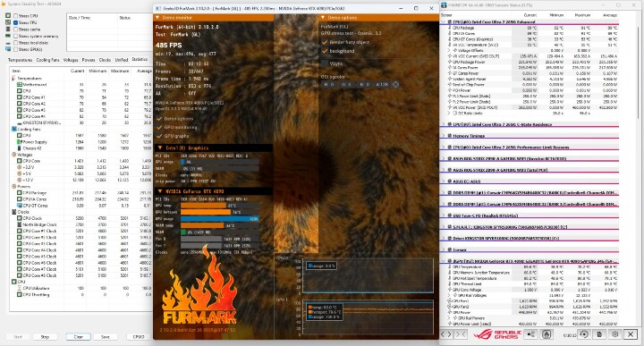This screenshot has height=346, width=644.
Task: Click HWiNFO flame/logging icon in bottom toolbar
Action: (547, 334)
